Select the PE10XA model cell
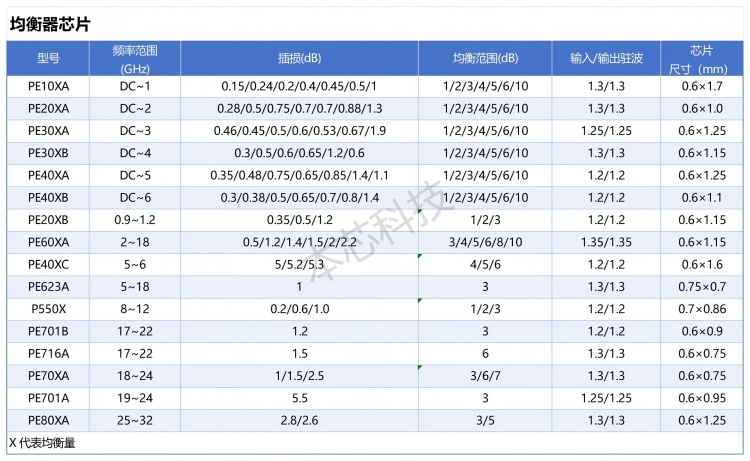This screenshot has height=461, width=750. pos(48,87)
